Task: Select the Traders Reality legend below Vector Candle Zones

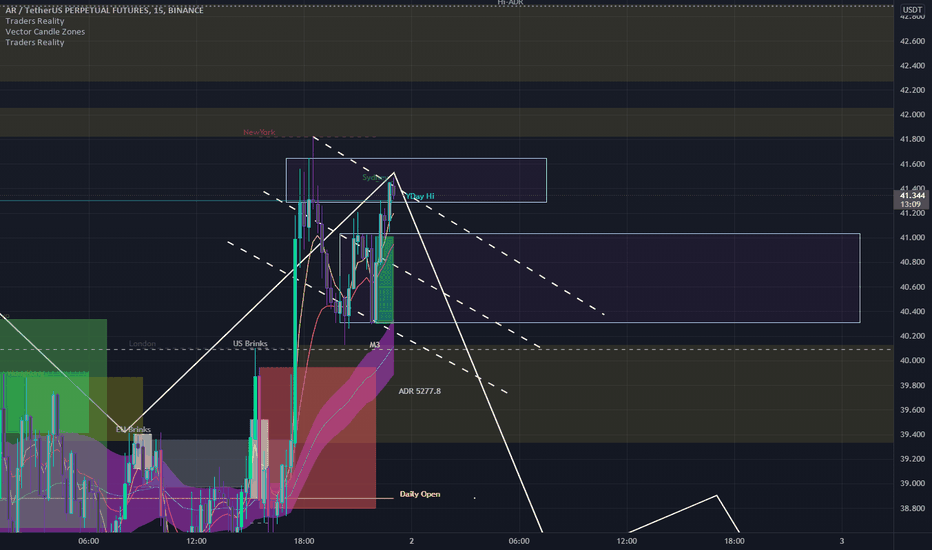Action: pyautogui.click(x=34, y=42)
